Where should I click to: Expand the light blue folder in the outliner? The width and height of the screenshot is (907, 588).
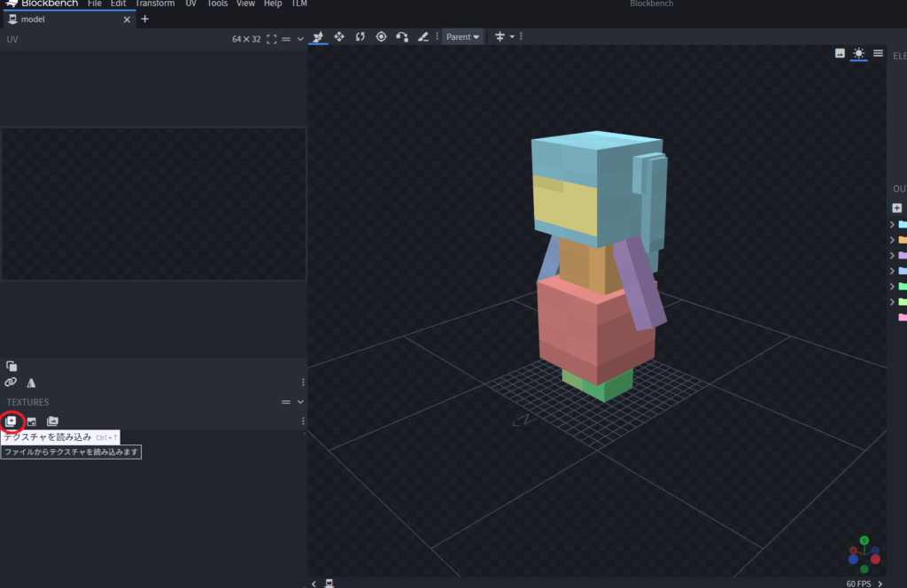[892, 224]
